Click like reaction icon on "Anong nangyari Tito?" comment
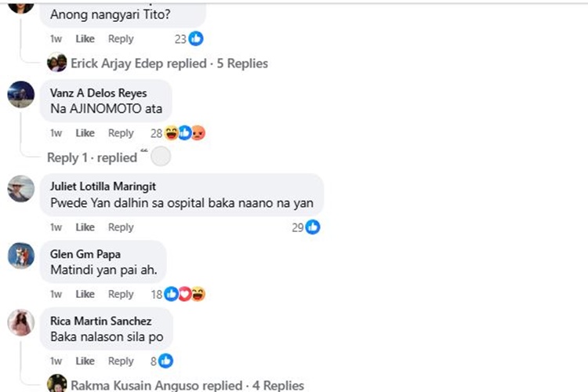The height and width of the screenshot is (392, 588). tap(196, 38)
